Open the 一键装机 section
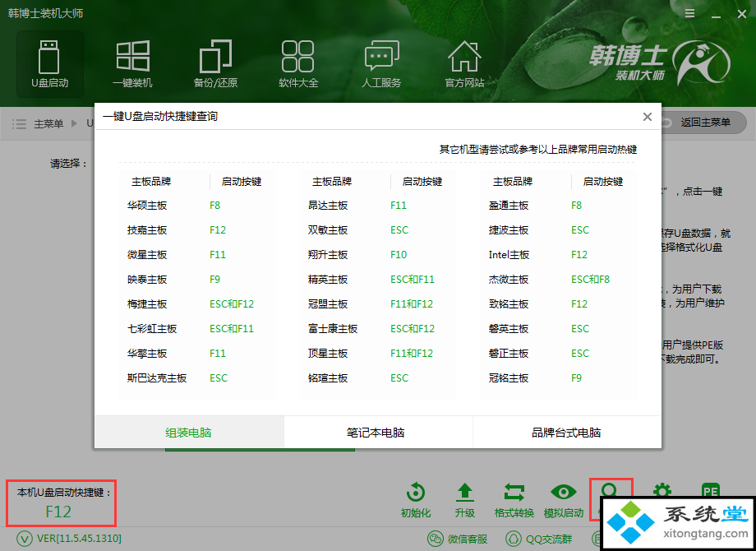The height and width of the screenshot is (551, 756). click(132, 64)
